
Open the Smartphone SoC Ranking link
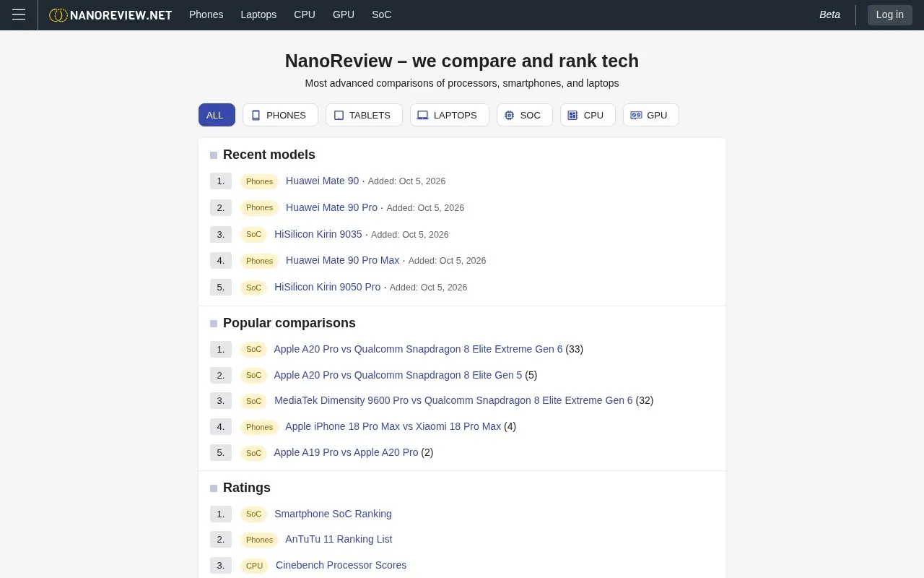point(333,514)
